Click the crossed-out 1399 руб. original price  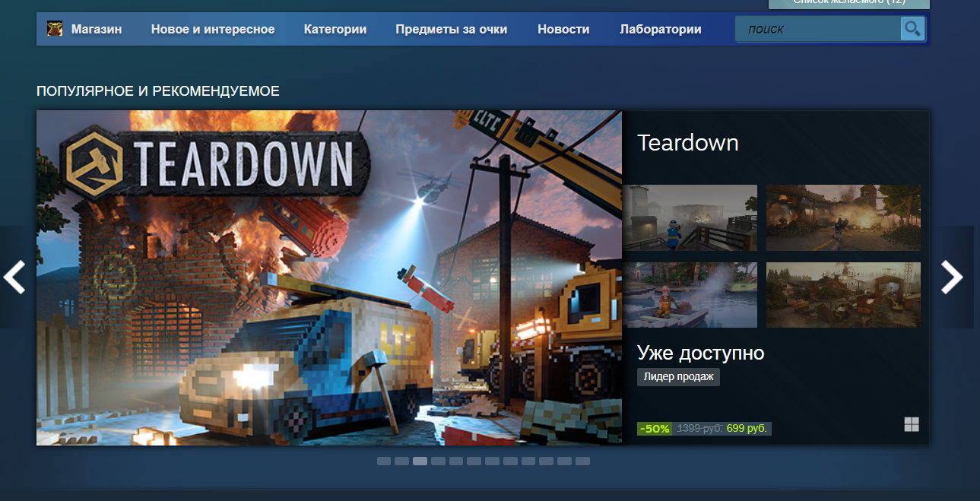(x=699, y=429)
